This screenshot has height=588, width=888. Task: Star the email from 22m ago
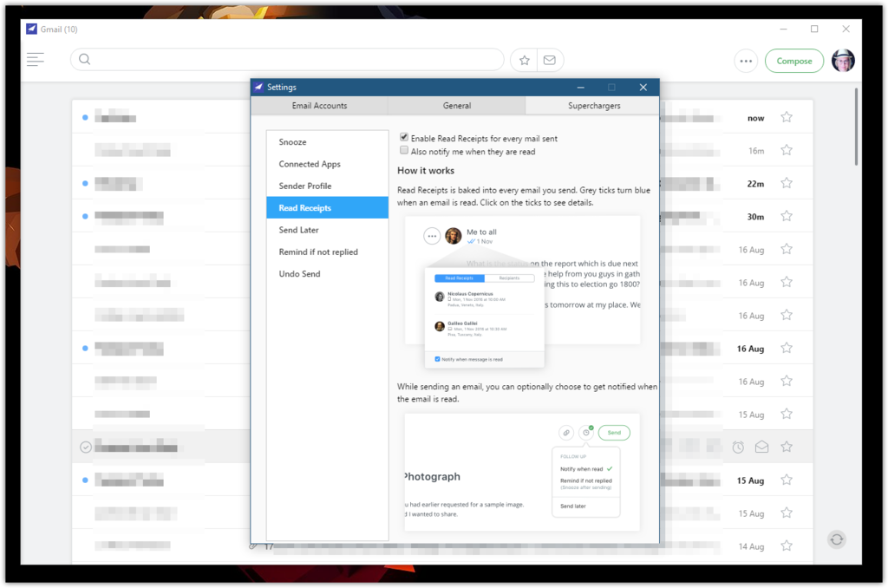click(x=787, y=183)
